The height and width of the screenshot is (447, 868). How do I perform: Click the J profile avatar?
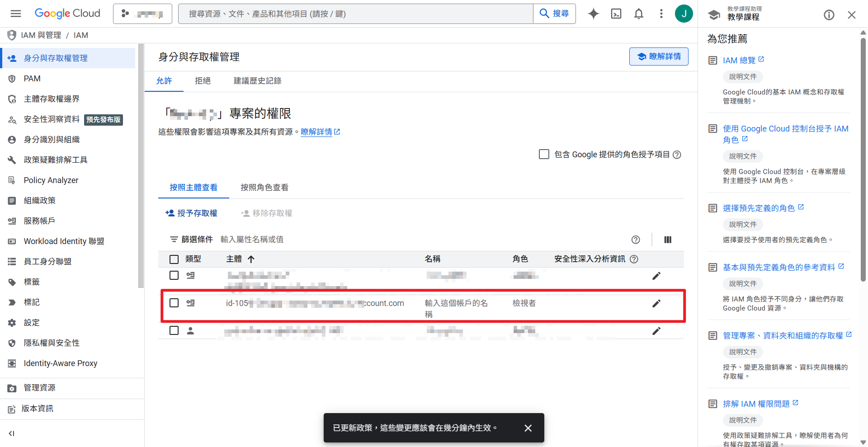(684, 14)
